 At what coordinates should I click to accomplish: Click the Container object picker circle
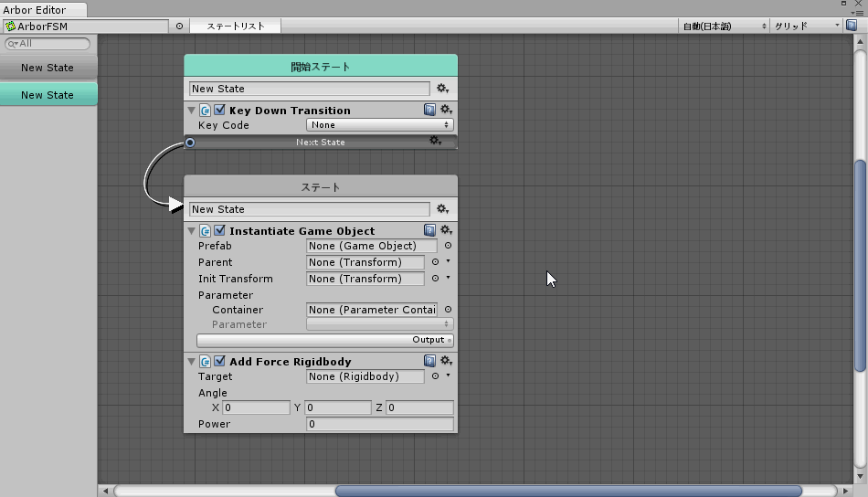448,310
